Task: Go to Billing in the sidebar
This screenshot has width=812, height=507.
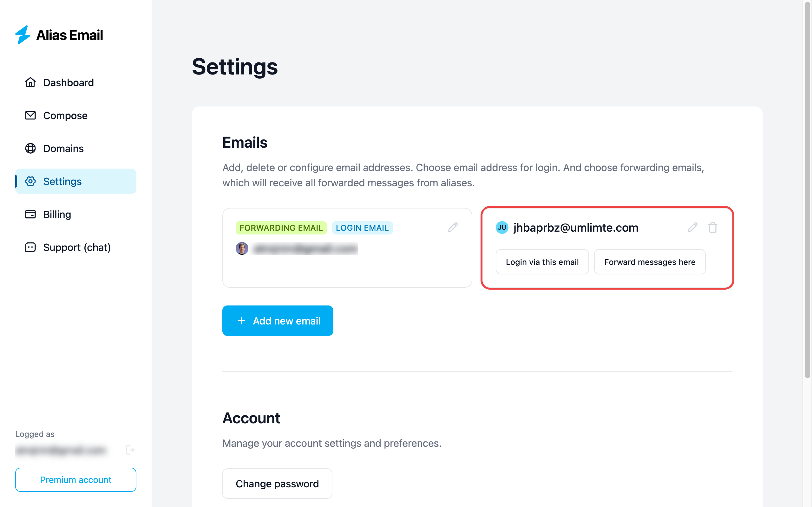Action: 57,214
